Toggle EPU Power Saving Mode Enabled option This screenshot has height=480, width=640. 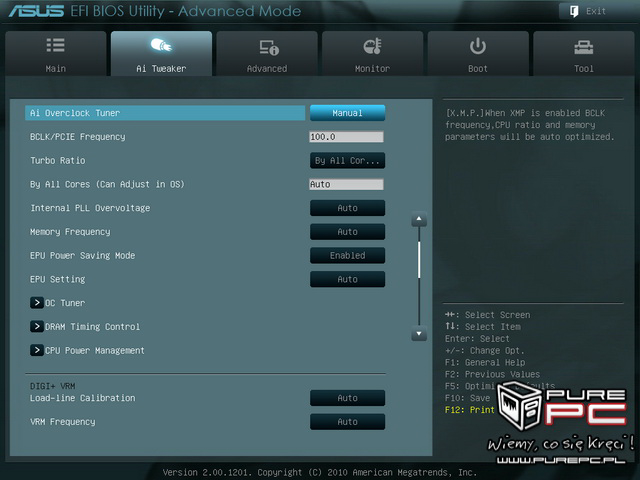pyautogui.click(x=347, y=255)
